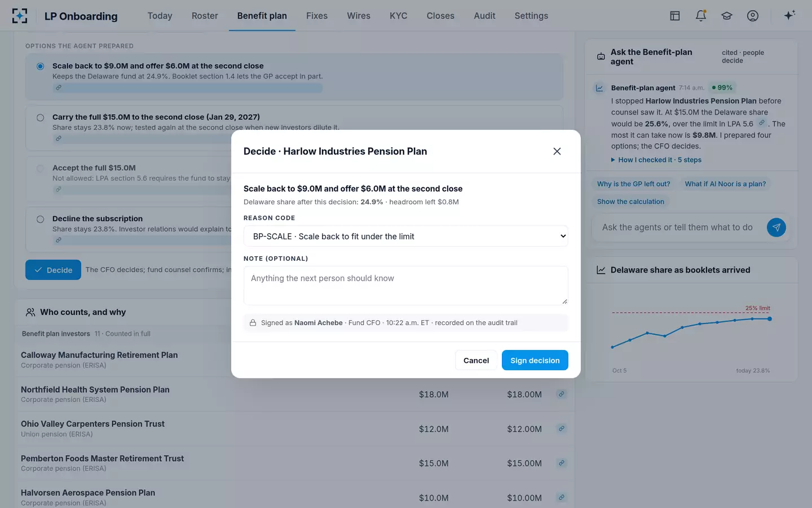The image size is (812, 508).
Task: Switch to the Fixes tab
Action: tap(317, 16)
